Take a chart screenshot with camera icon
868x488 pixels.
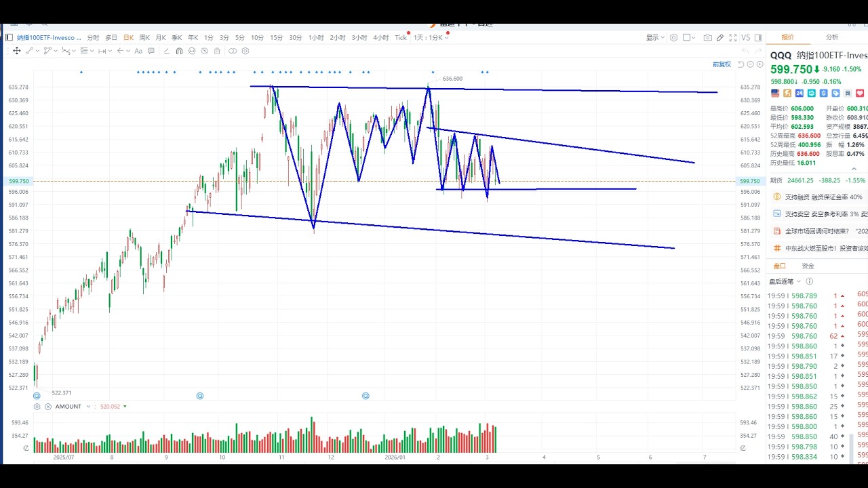tap(708, 38)
